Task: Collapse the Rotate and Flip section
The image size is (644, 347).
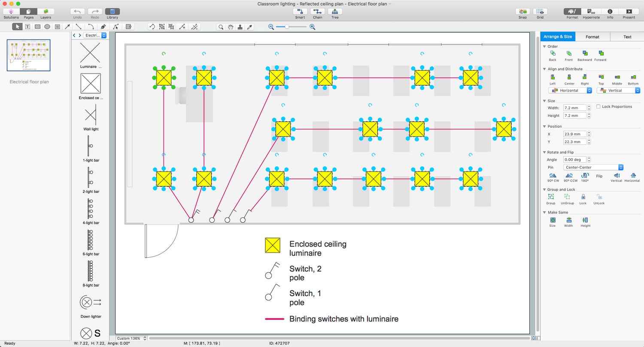Action: point(544,152)
